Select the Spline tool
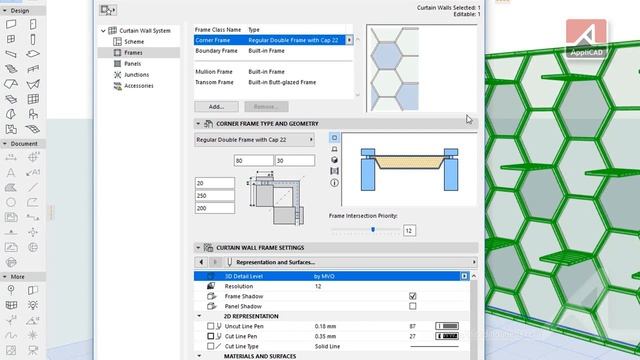The image size is (640, 360). click(x=11, y=336)
